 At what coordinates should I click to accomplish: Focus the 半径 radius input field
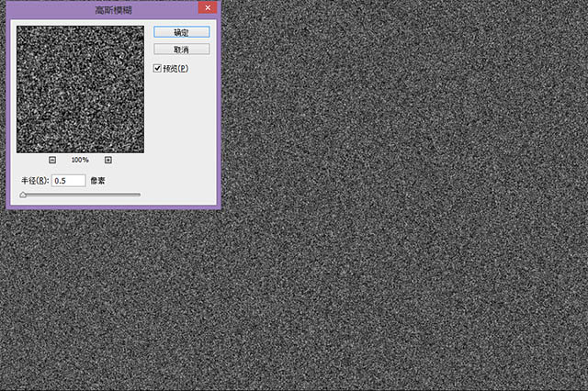pos(68,181)
